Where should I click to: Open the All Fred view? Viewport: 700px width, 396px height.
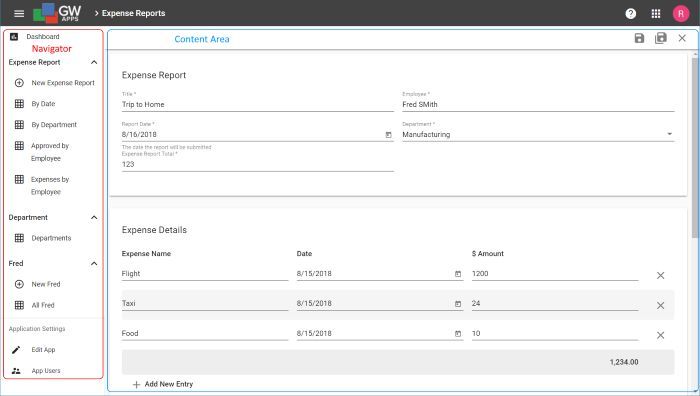pos(43,305)
